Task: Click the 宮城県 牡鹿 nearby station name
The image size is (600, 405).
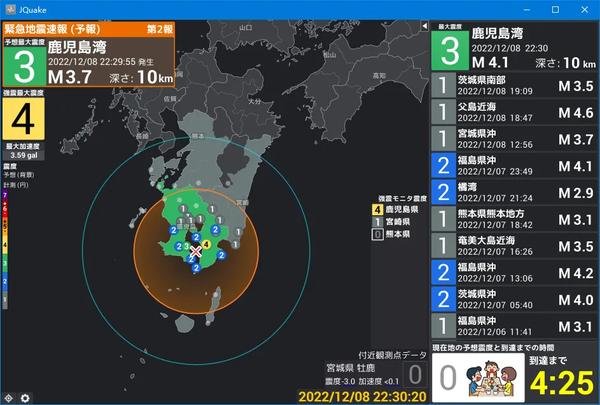Action: coord(351,368)
